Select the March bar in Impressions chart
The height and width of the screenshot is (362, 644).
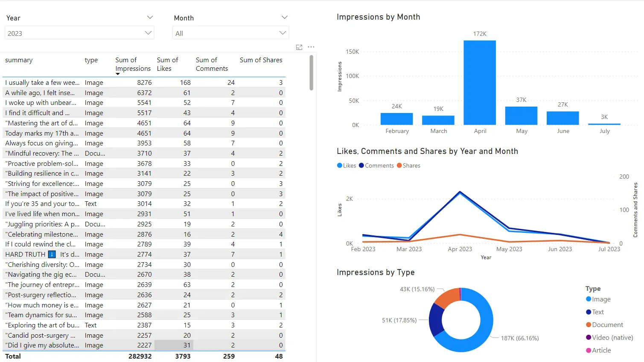coord(438,120)
